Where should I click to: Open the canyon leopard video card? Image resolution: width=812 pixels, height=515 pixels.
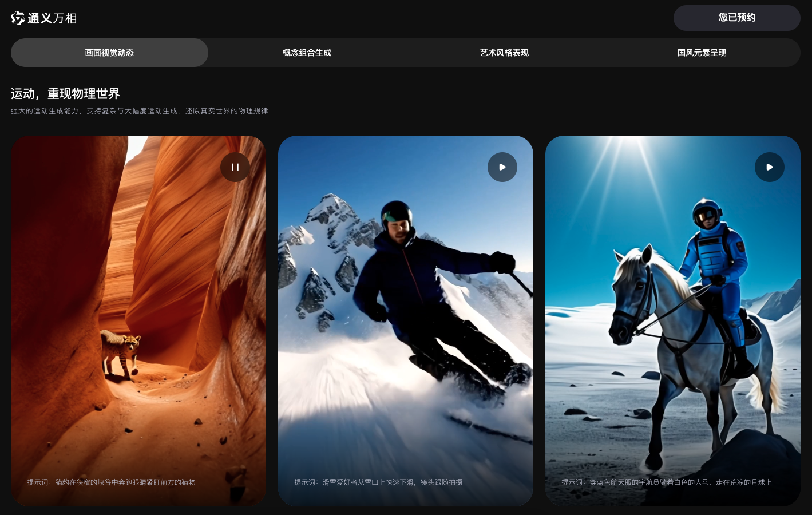(138, 320)
